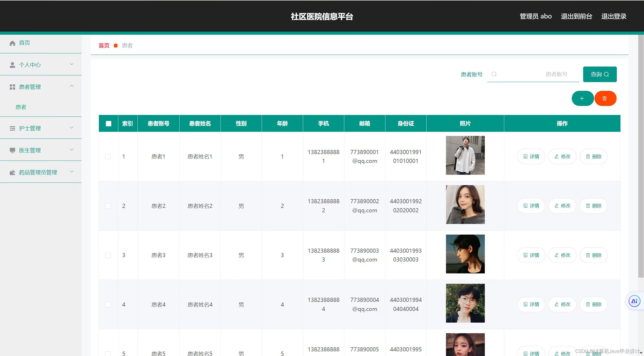Check the checkbox for row 患者1
Image resolution: width=644 pixels, height=356 pixels.
[108, 157]
